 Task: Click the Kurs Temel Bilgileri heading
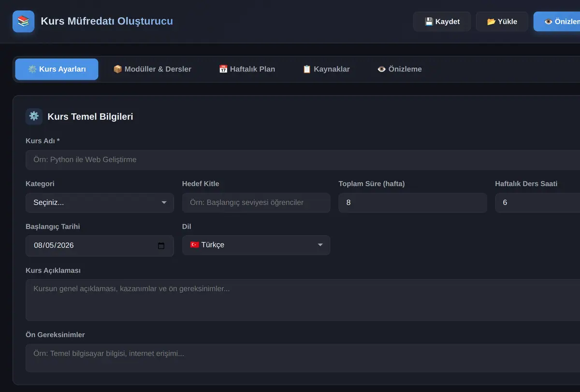pyautogui.click(x=90, y=116)
